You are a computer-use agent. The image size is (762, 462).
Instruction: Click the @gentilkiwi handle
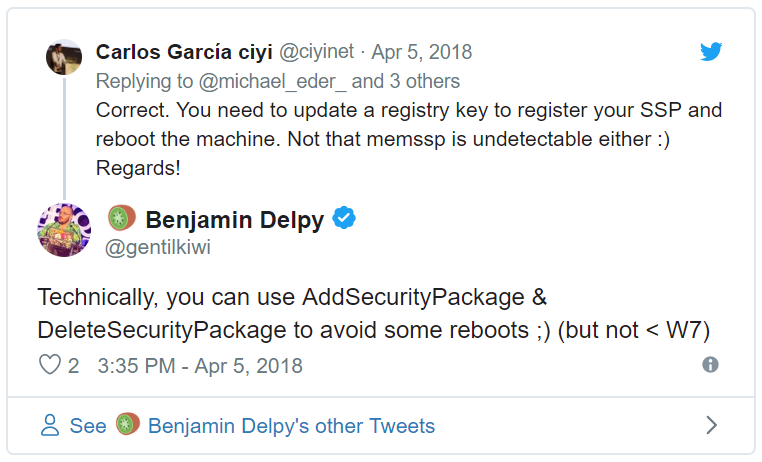pos(157,247)
